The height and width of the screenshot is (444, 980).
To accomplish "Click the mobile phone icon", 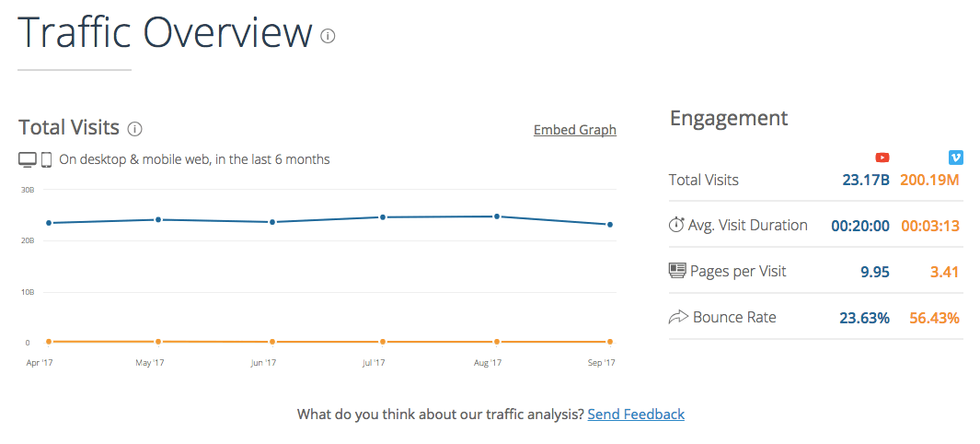I will point(46,160).
